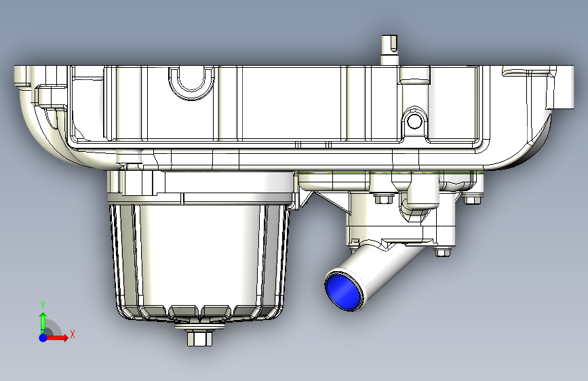
Task: Click the red X axis arrow of the triad
Action: tap(57, 338)
